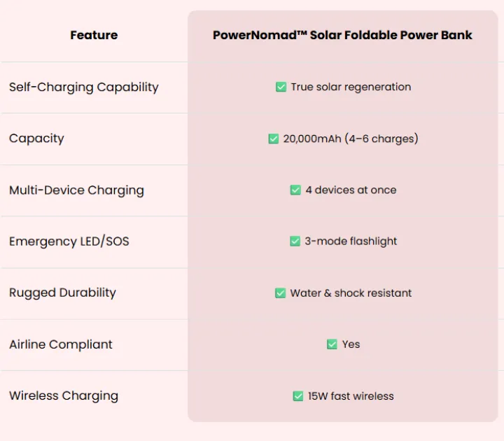The image size is (504, 441).
Task: Click the green checkmark next to Yes
Action: point(332,344)
